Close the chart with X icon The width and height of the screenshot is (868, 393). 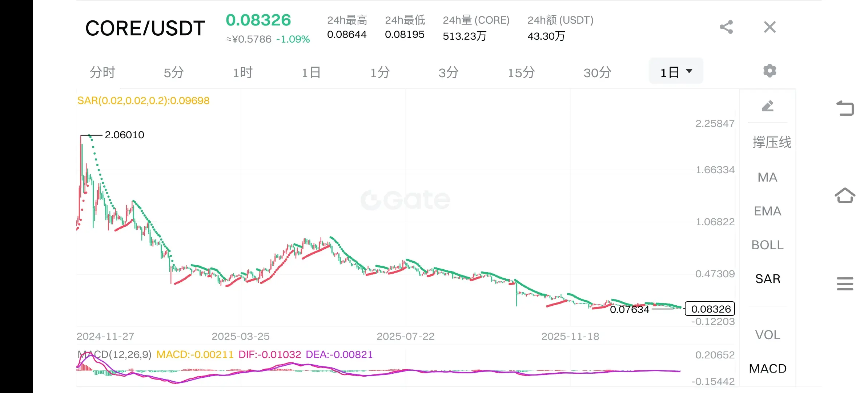[x=769, y=27]
